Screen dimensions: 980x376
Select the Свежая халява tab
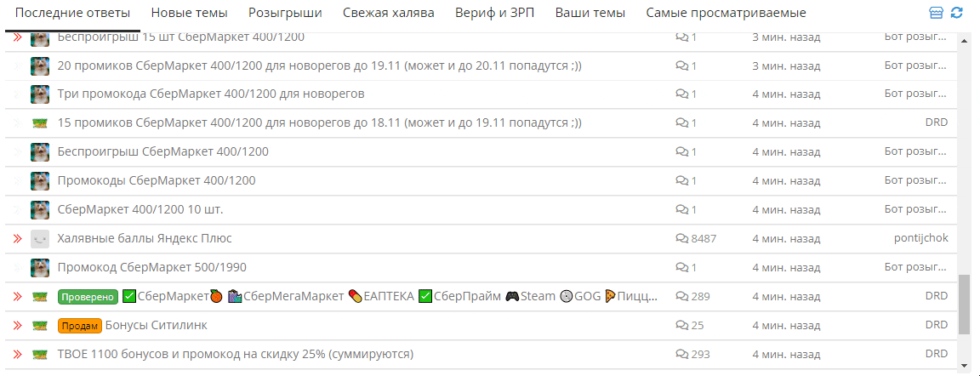pos(389,13)
